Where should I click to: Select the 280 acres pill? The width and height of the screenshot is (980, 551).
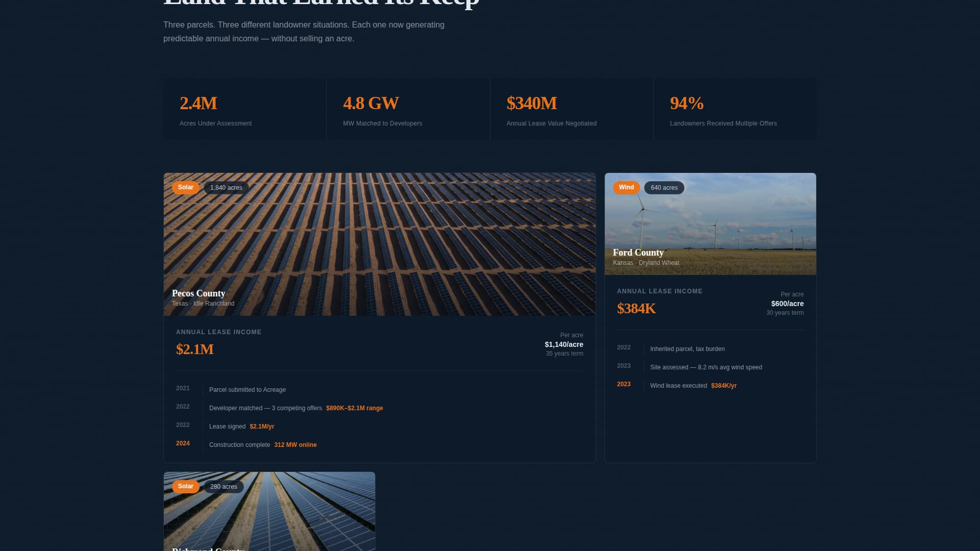tap(224, 487)
